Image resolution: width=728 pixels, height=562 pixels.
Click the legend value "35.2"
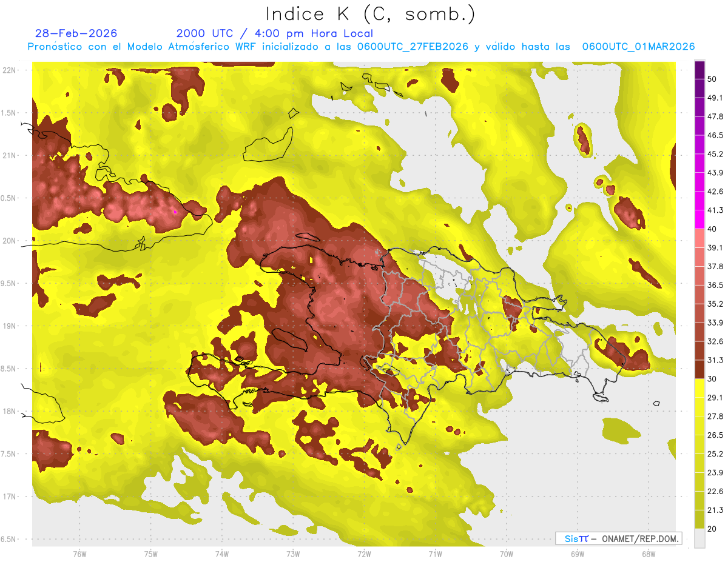point(715,304)
